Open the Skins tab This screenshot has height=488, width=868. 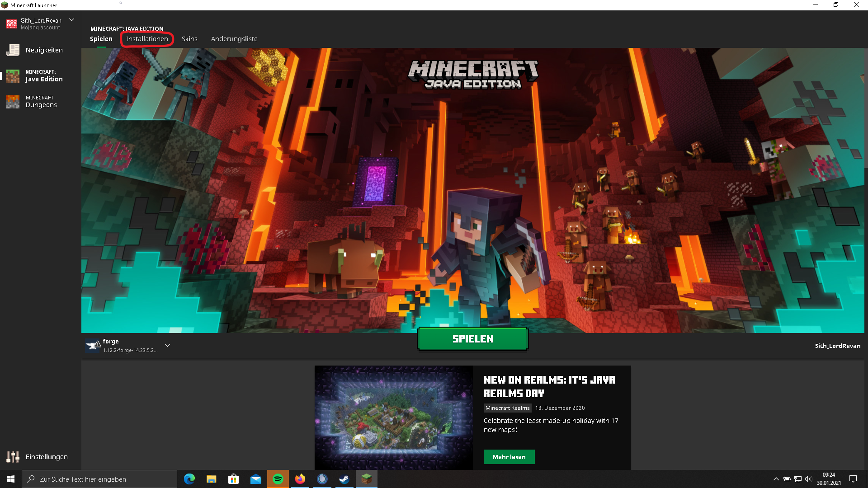(x=189, y=39)
